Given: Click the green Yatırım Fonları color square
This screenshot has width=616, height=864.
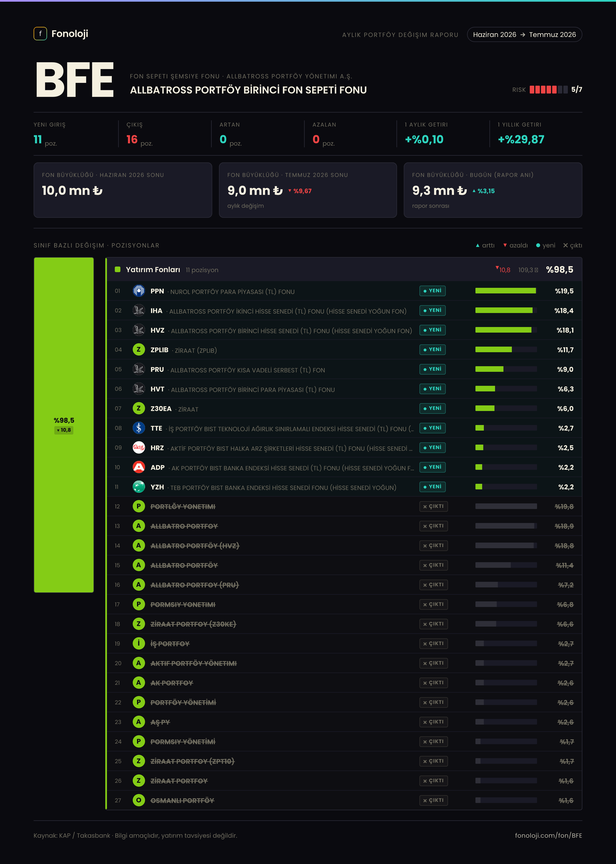Looking at the screenshot, I should coord(118,270).
